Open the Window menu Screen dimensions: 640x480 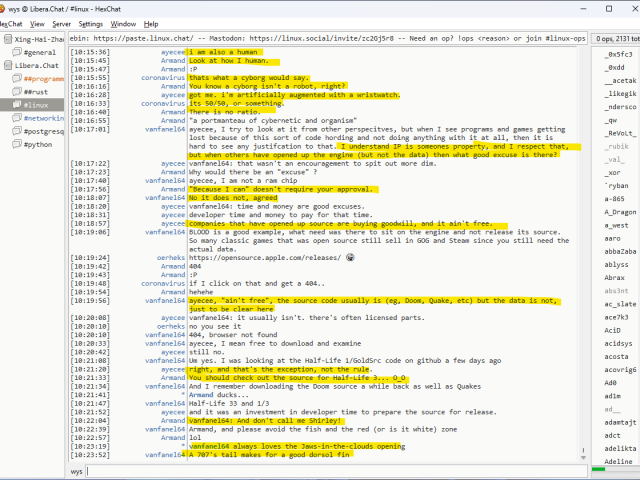click(124, 23)
